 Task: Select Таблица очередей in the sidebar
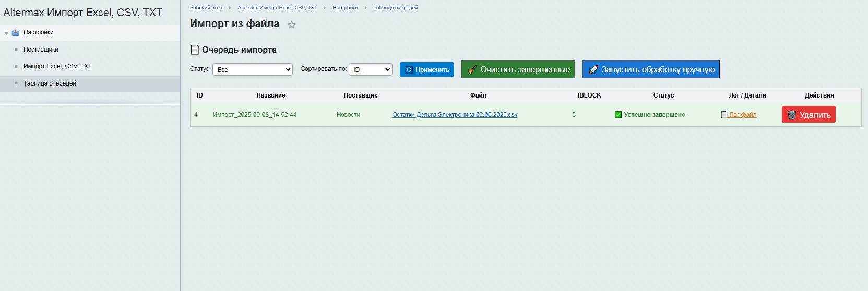tap(50, 83)
